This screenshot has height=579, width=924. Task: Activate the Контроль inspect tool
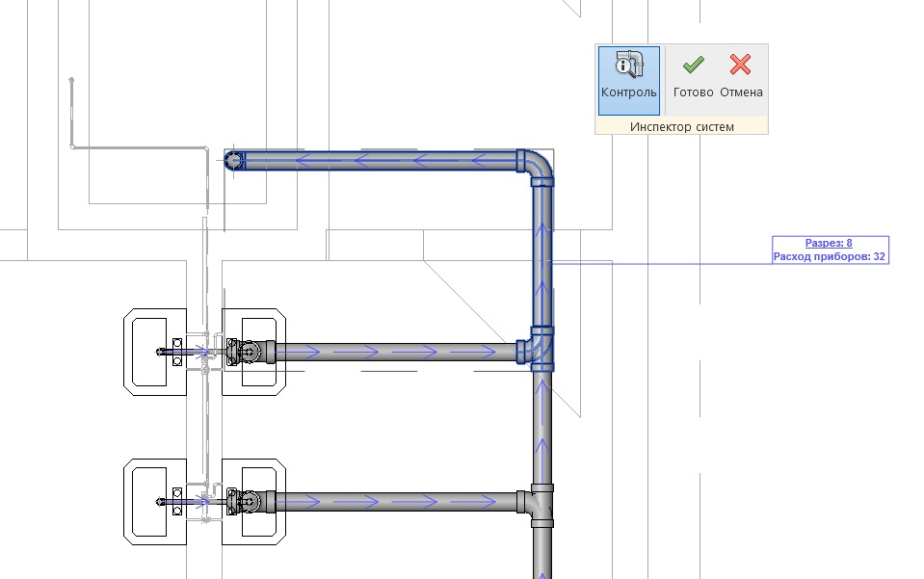(x=629, y=81)
